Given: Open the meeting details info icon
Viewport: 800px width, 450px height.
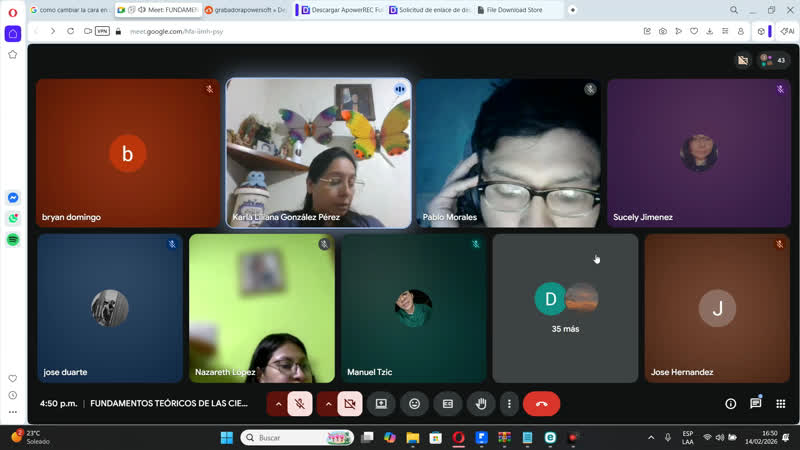Looking at the screenshot, I should coord(730,404).
